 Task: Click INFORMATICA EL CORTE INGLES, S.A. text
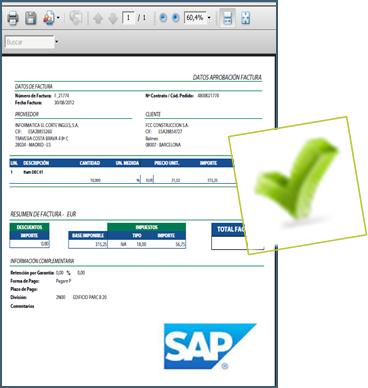[47, 125]
